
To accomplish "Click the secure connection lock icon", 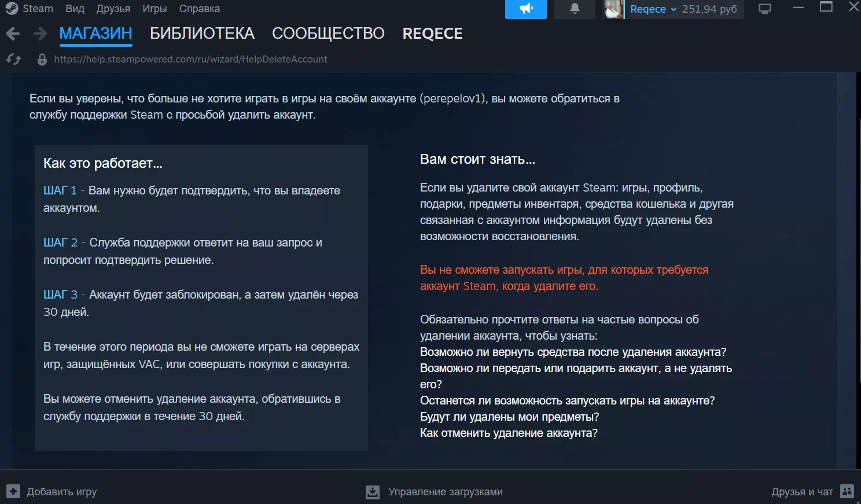I will pos(41,59).
